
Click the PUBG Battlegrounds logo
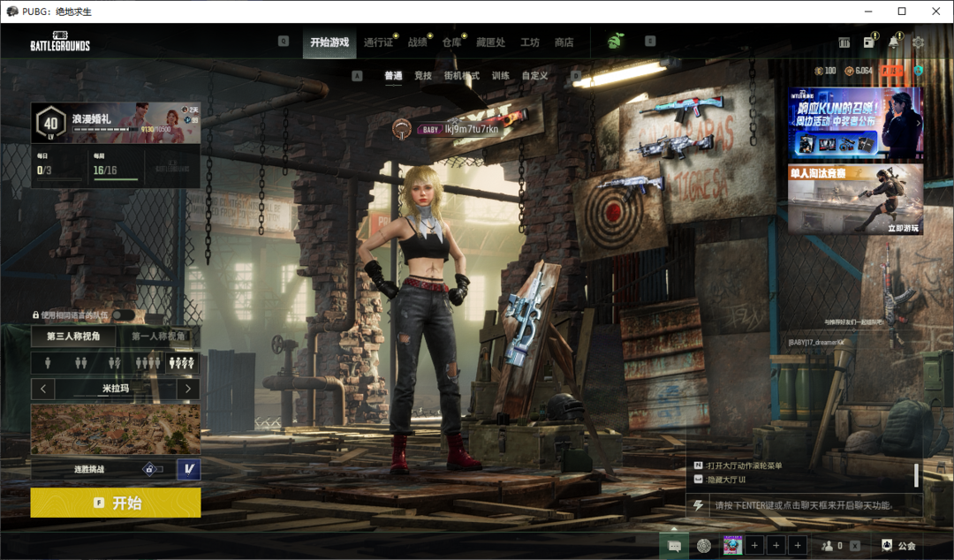pyautogui.click(x=60, y=42)
